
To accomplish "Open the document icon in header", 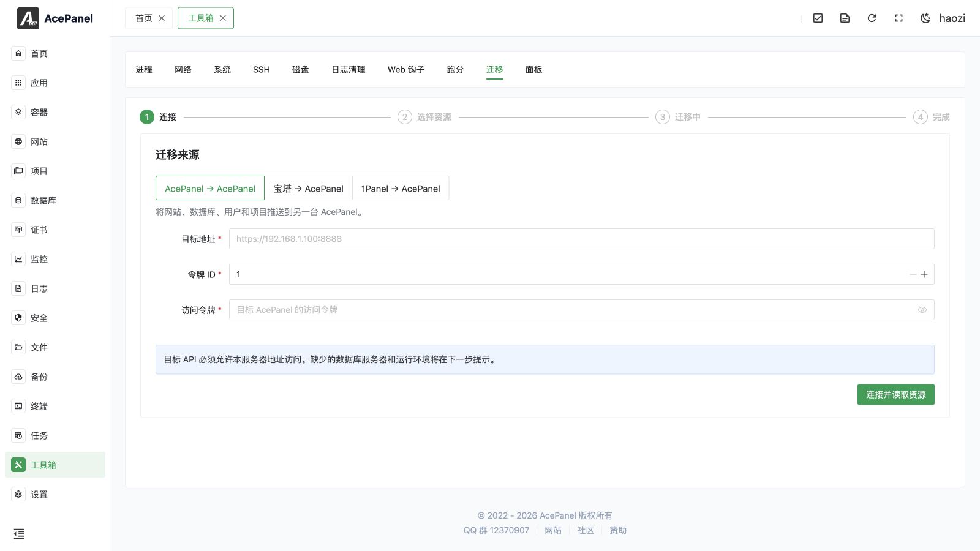I will 845,18.
